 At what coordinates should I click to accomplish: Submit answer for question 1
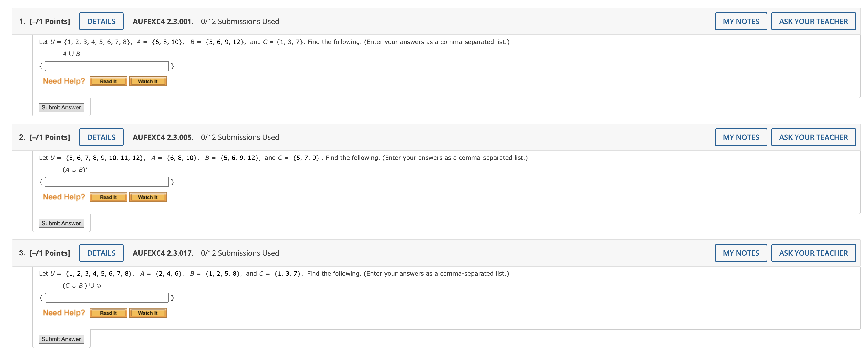pos(61,107)
